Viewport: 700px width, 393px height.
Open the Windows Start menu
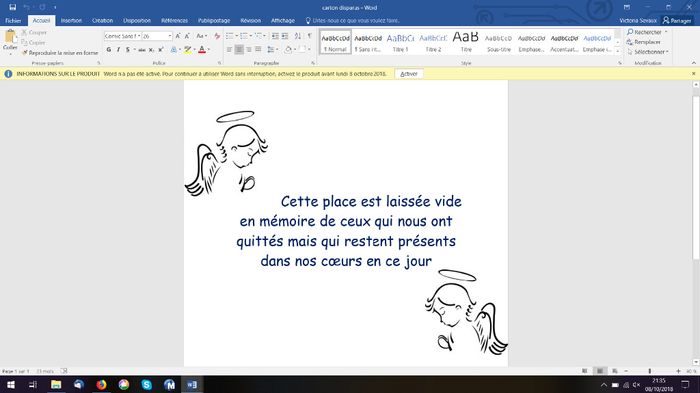(x=10, y=385)
